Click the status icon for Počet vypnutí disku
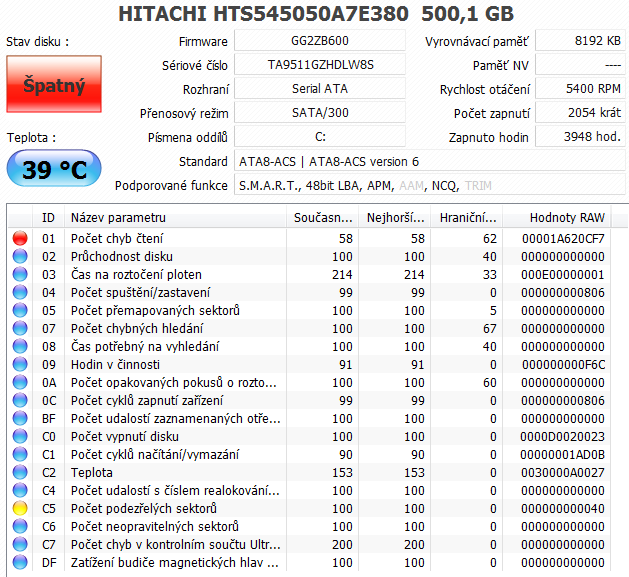Screen dimensions: 629x577 tap(20, 437)
